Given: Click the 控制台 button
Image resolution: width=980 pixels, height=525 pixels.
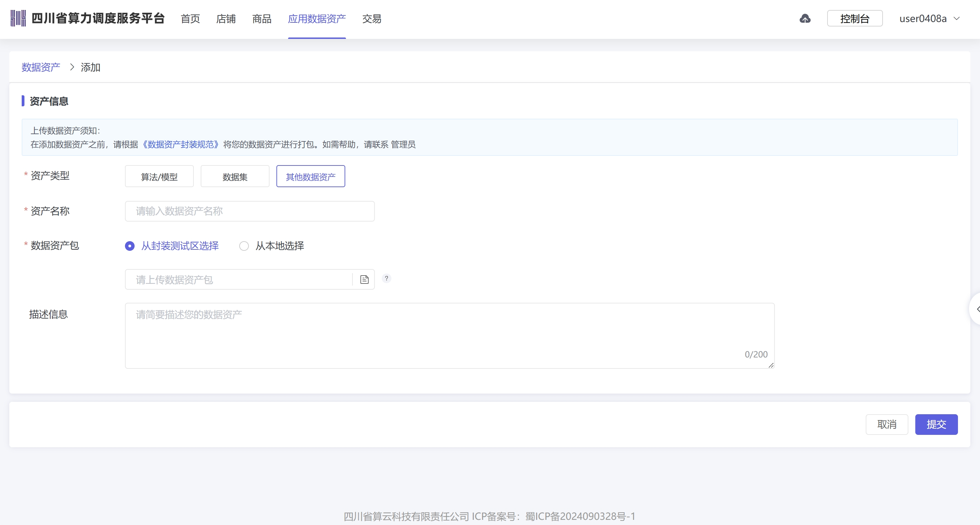Looking at the screenshot, I should [x=854, y=18].
